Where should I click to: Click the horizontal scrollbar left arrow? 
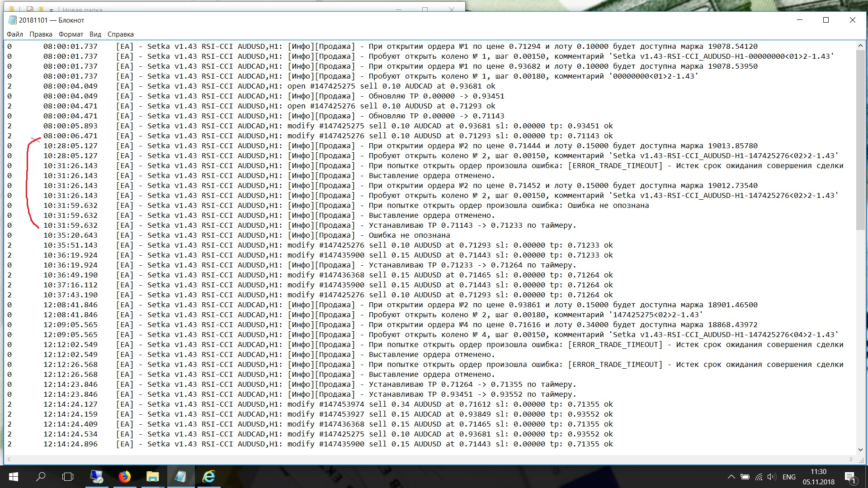9,459
